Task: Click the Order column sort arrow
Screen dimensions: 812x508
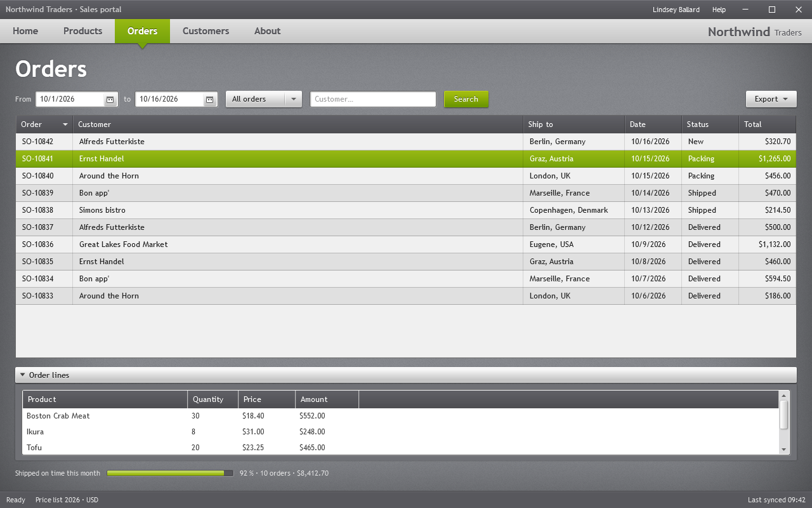Action: pos(65,124)
